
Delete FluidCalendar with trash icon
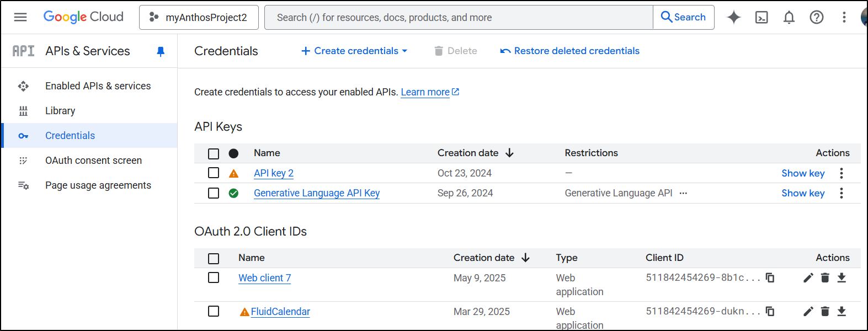coord(825,311)
